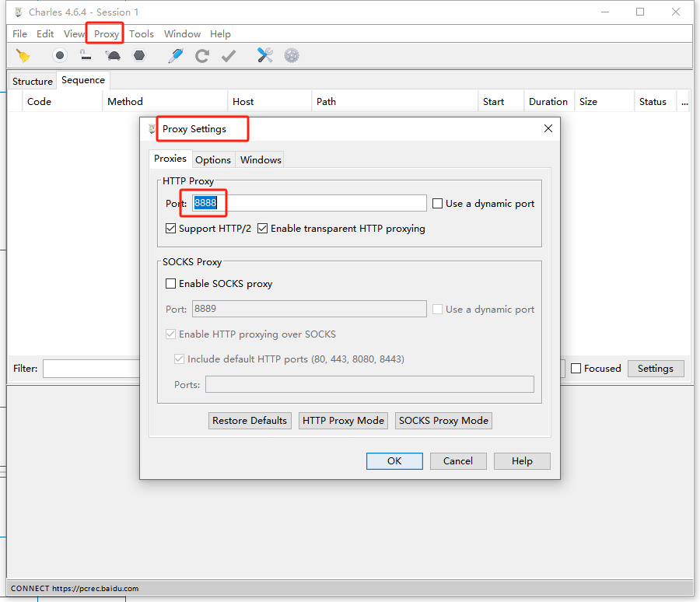Uncheck Enable transparent HTTP proxying
The image size is (700, 602).
click(x=263, y=229)
